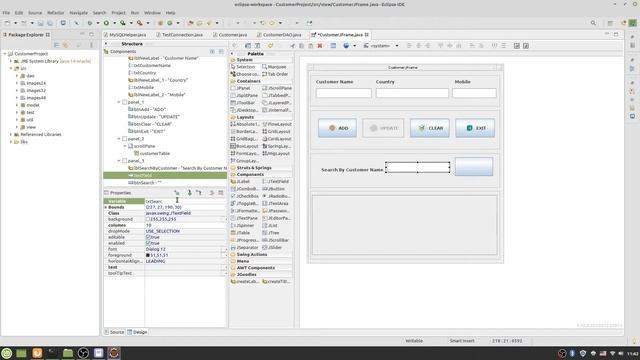The image size is (640, 360).
Task: Collapse the Containers palette group
Action: click(x=261, y=81)
